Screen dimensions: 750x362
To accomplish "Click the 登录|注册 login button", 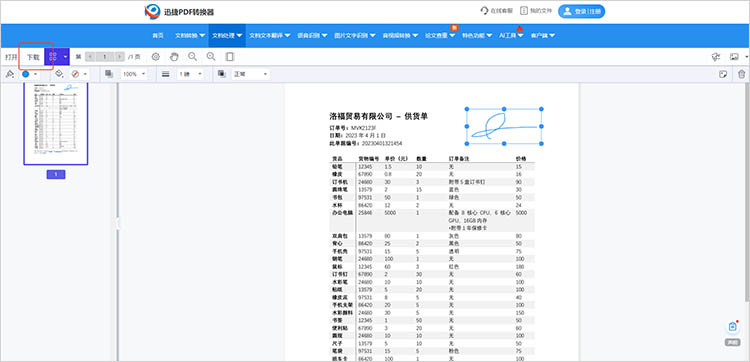I will (581, 11).
